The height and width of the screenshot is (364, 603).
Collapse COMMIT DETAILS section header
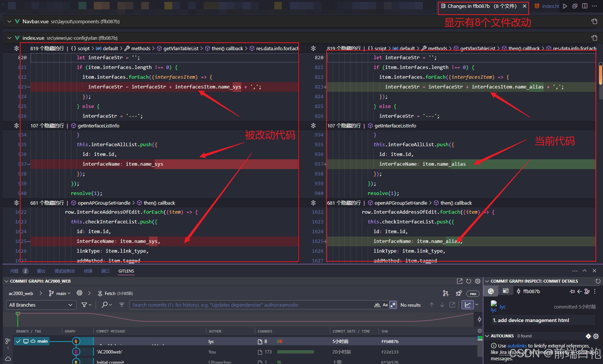487,281
